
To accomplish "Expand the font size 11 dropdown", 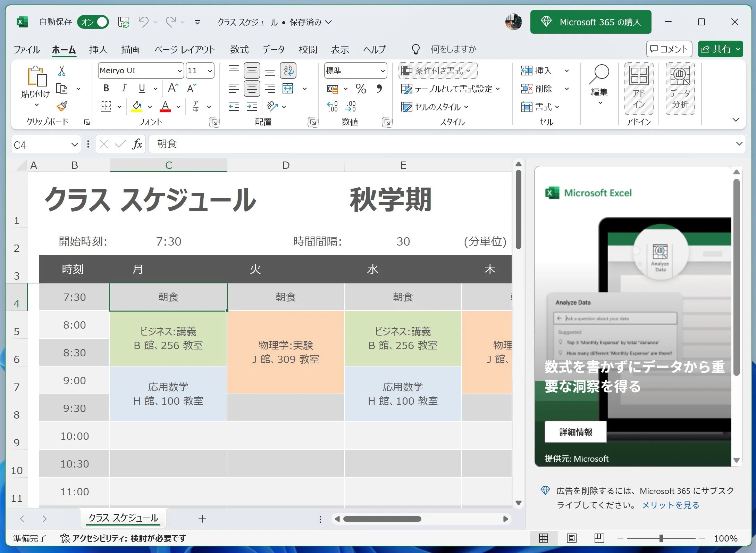I will pyautogui.click(x=210, y=71).
